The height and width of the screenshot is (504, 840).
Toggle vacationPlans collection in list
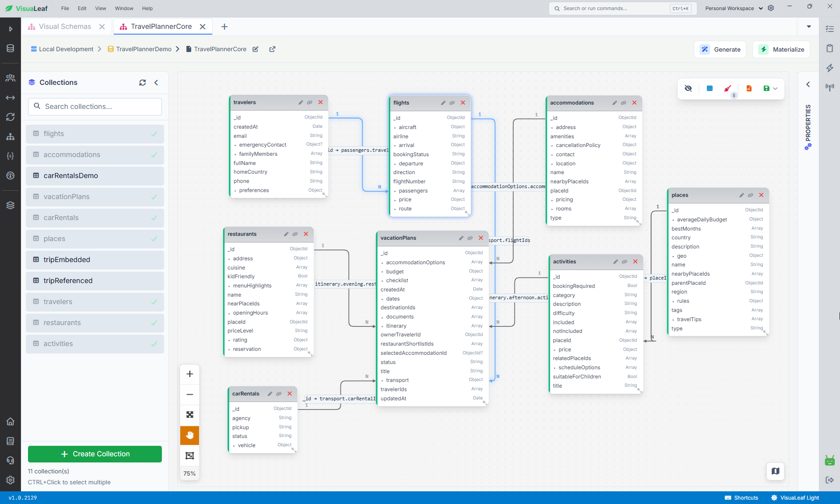[x=95, y=197]
